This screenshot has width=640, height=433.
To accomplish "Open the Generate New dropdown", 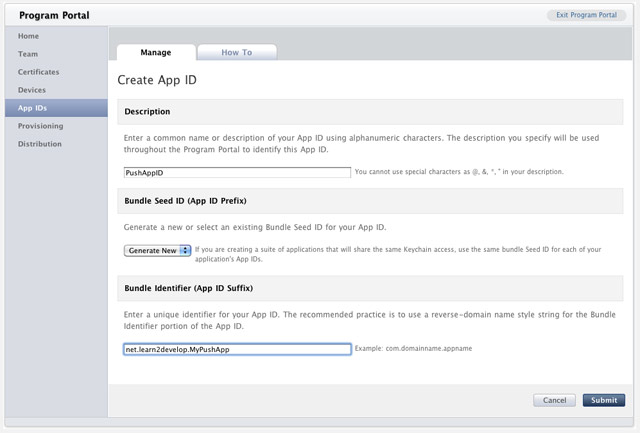I will 157,250.
